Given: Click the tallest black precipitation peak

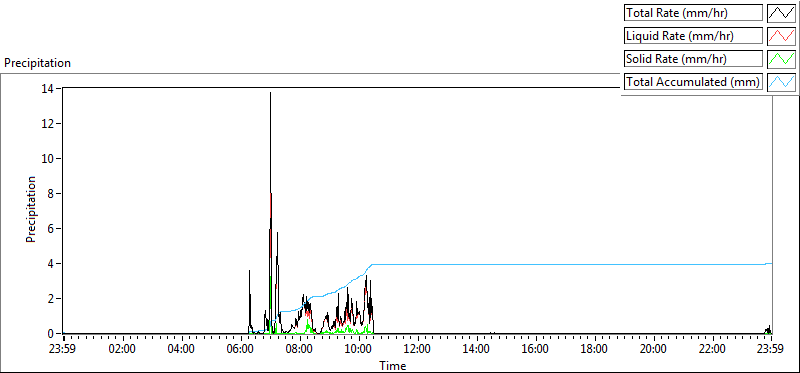Looking at the screenshot, I should [270, 93].
